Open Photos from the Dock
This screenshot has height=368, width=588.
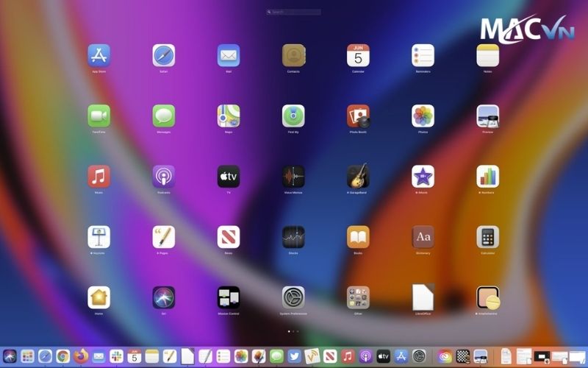[241, 356]
